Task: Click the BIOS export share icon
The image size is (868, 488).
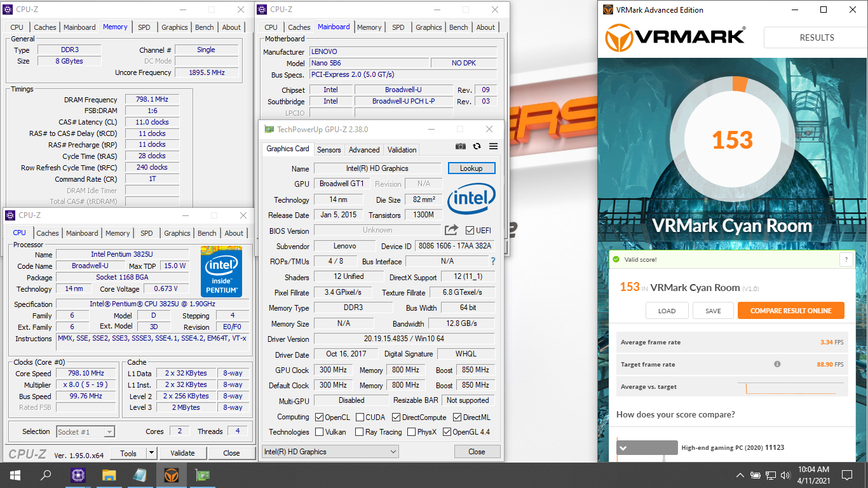Action: (x=451, y=230)
